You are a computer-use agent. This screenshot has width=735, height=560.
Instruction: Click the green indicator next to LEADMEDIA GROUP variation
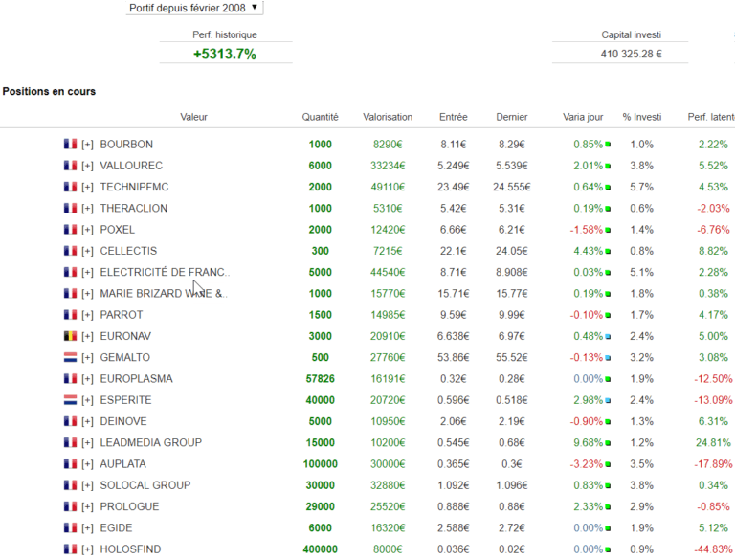coord(608,443)
